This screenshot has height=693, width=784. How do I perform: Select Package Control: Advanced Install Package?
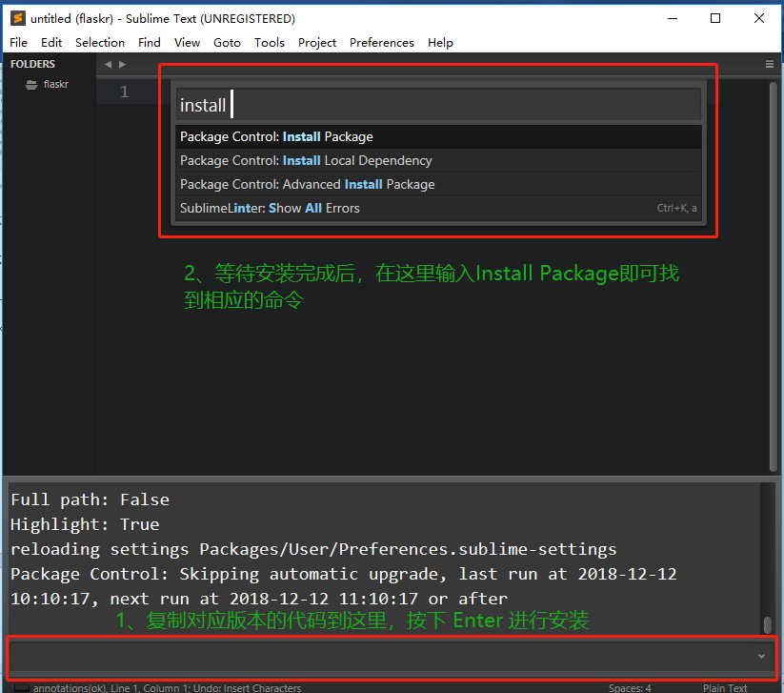pyautogui.click(x=438, y=185)
